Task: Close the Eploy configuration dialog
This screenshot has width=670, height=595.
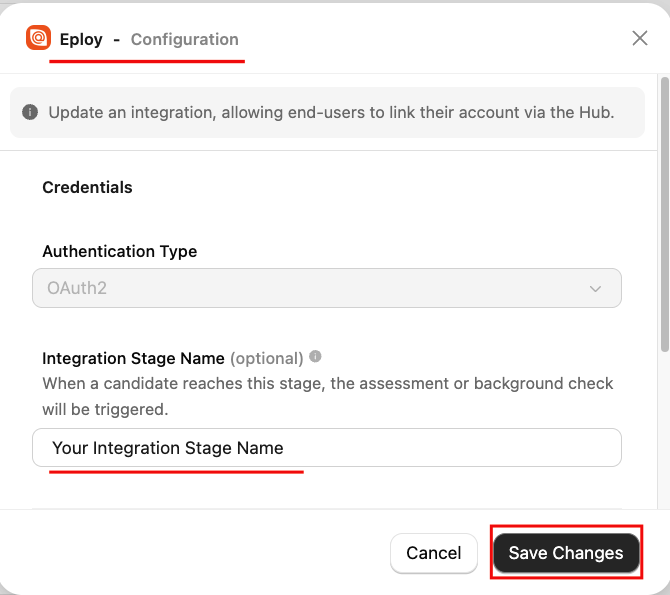Action: (x=640, y=38)
